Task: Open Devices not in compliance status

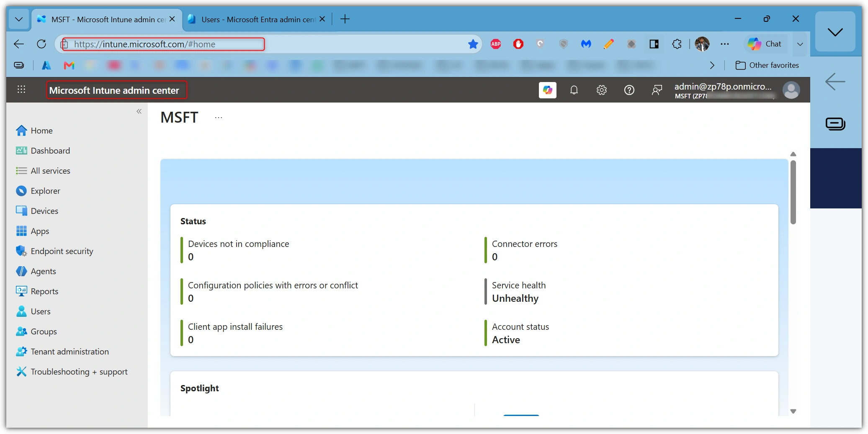Action: (x=238, y=250)
